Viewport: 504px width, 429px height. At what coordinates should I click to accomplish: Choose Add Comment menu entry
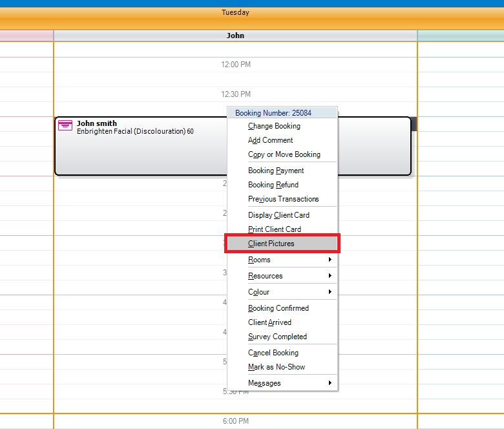pyautogui.click(x=270, y=140)
